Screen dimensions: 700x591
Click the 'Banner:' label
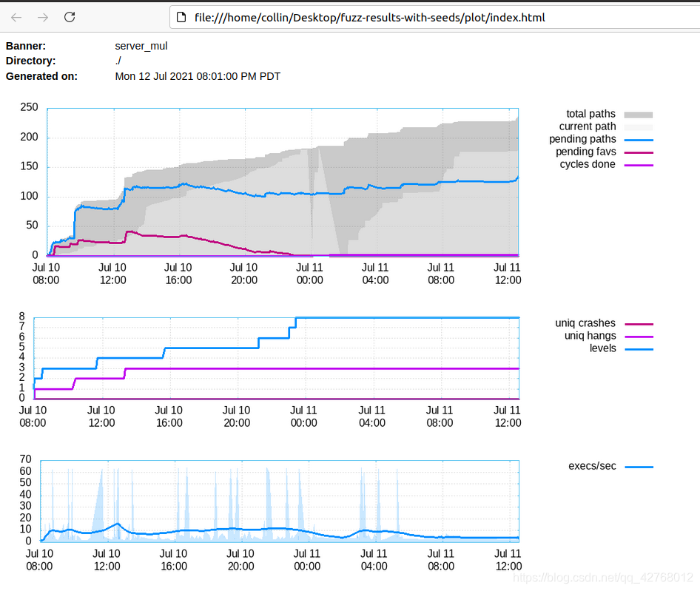click(25, 46)
